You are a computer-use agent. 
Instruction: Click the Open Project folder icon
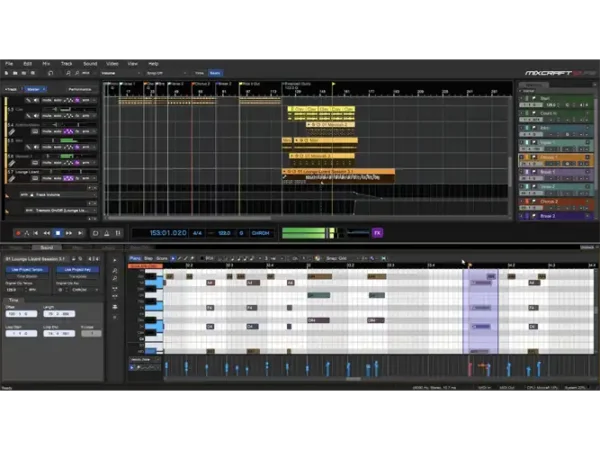click(15, 73)
